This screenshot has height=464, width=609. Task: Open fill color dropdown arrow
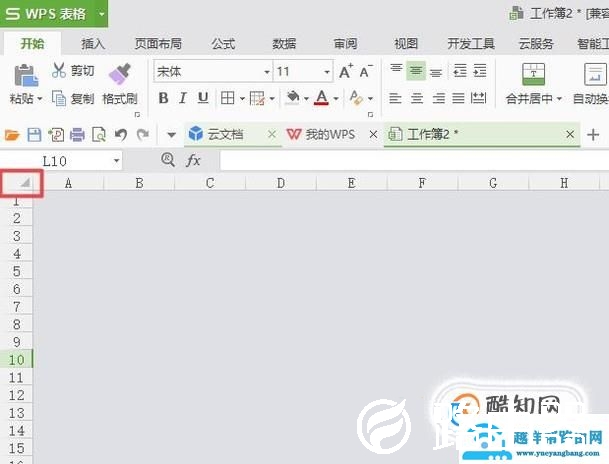tap(306, 99)
